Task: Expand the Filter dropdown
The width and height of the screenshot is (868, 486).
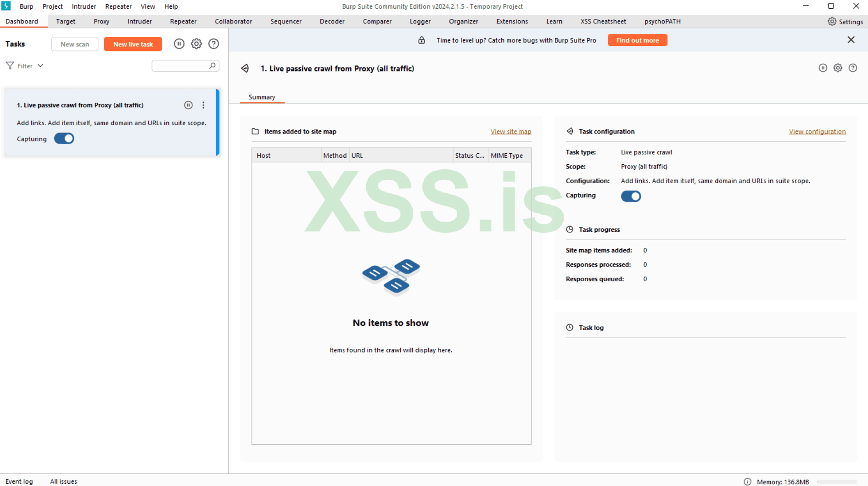Action: pos(26,66)
